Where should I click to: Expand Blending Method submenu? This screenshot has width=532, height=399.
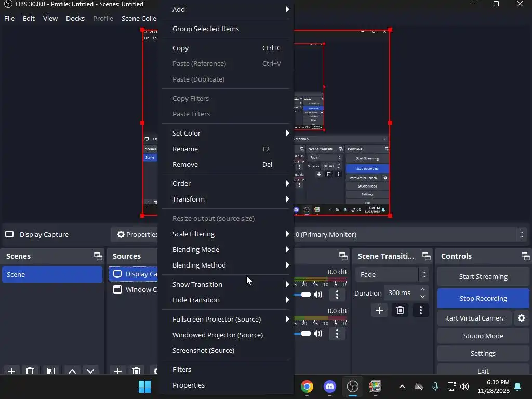click(x=226, y=265)
